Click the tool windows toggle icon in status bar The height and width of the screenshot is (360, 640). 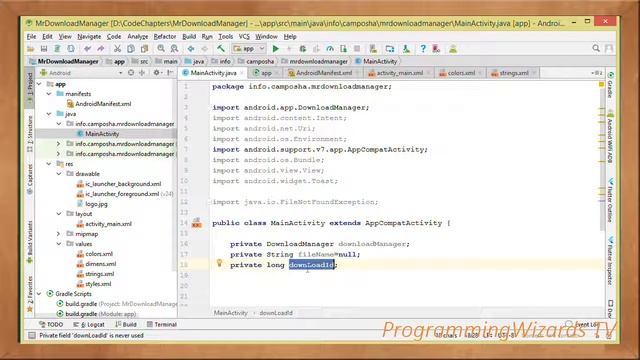tap(31, 336)
